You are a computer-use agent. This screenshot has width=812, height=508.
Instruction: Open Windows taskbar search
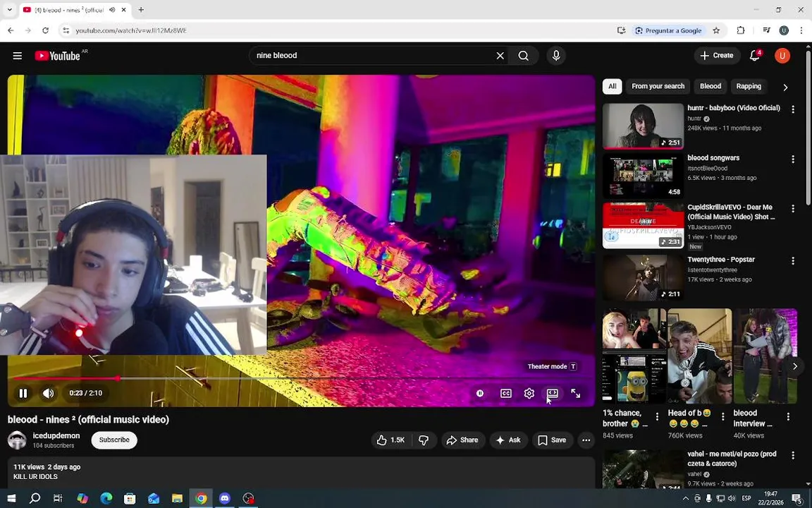pos(35,498)
